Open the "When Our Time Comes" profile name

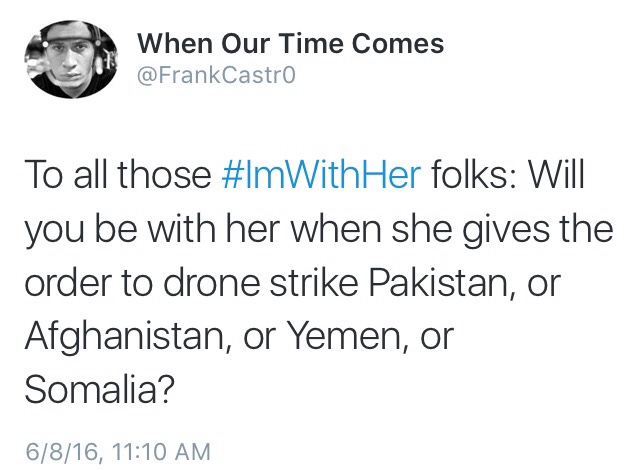[x=290, y=44]
